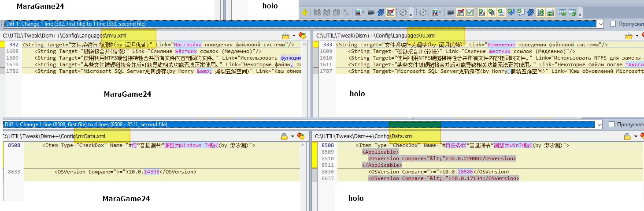
Task: Expand the 'Diff 1: Change 1 line (8508' dropdown
Action: point(599,124)
